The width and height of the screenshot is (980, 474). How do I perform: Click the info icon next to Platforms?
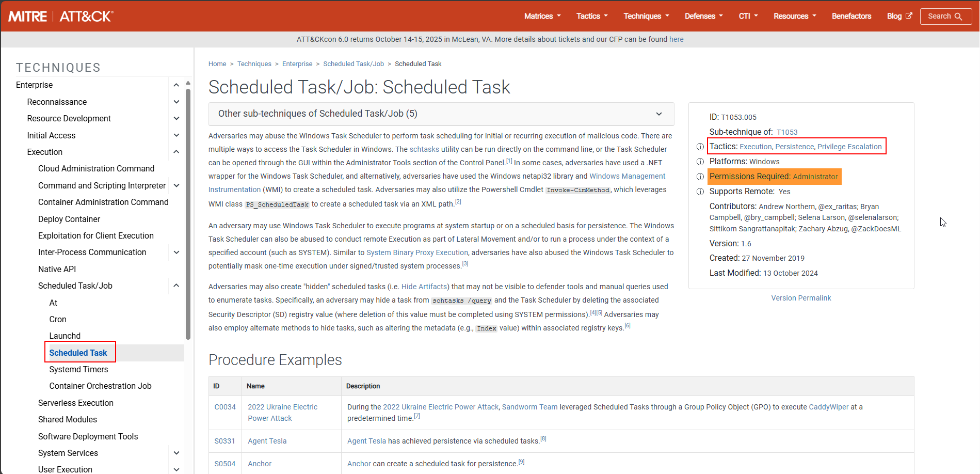coord(700,162)
